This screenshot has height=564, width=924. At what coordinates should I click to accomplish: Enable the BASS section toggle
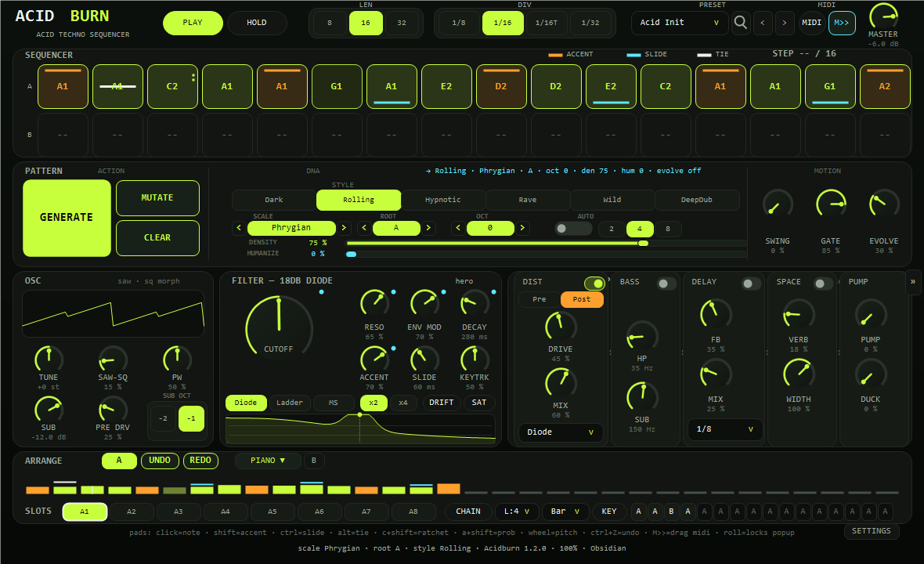point(666,284)
